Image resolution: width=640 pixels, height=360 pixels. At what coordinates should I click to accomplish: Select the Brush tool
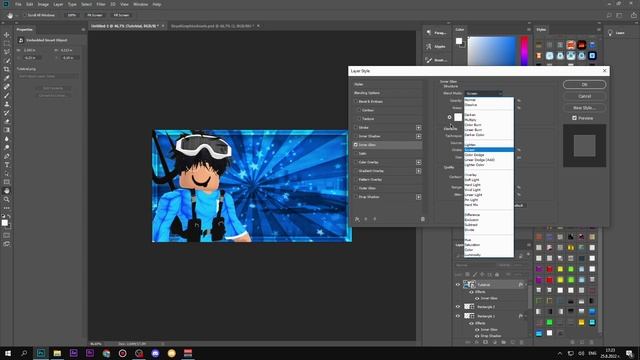(x=7, y=95)
